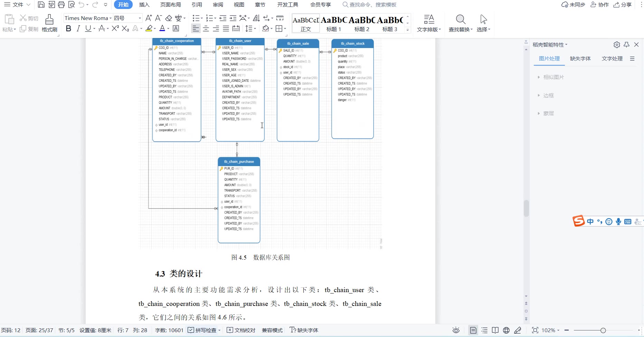The width and height of the screenshot is (644, 337).
Task: Apply the 标题 1 heading style
Action: point(334,23)
